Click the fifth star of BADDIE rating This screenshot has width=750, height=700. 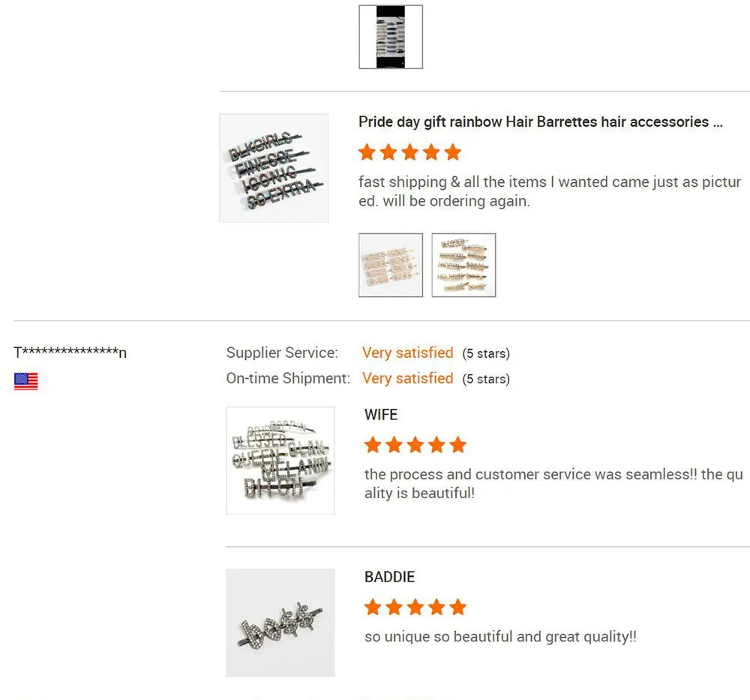457,607
